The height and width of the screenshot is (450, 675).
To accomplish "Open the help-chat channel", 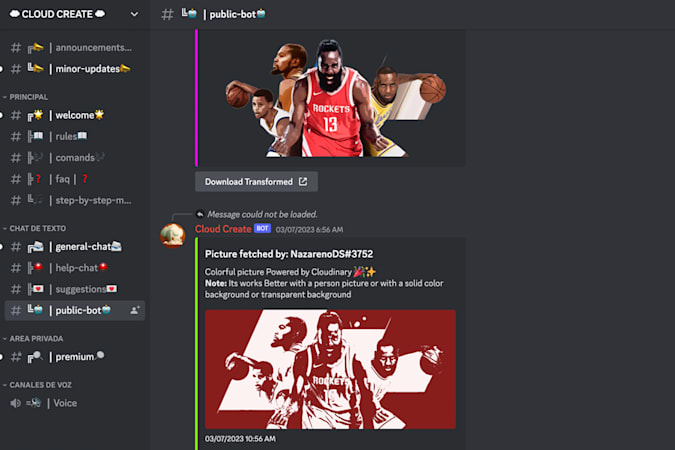I will click(74, 268).
